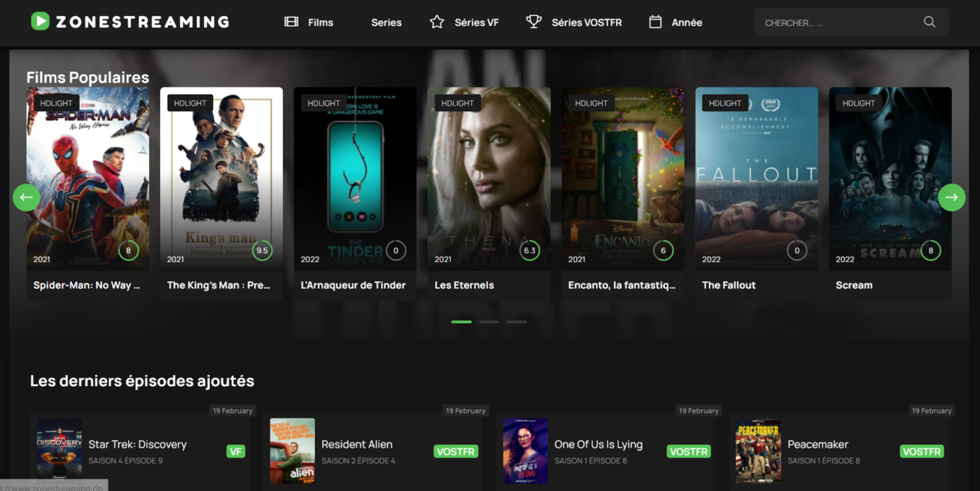Click the left green carousel arrow
980x491 pixels.
point(27,197)
